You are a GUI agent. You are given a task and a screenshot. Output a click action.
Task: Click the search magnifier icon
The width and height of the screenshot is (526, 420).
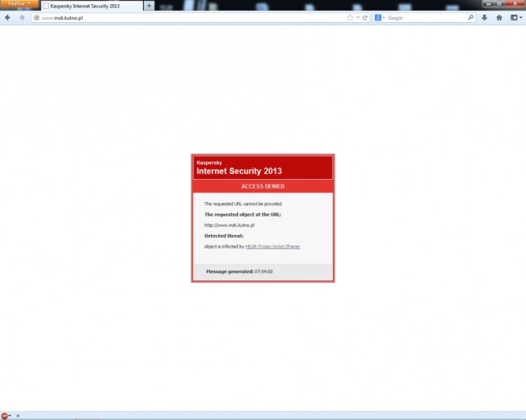tap(470, 17)
